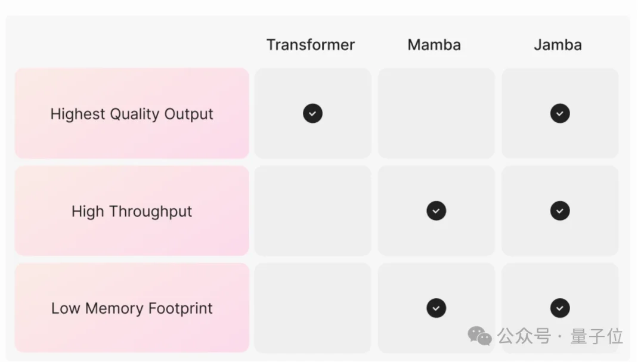Click the 公众号 · 量子位 watermark text

(x=561, y=336)
